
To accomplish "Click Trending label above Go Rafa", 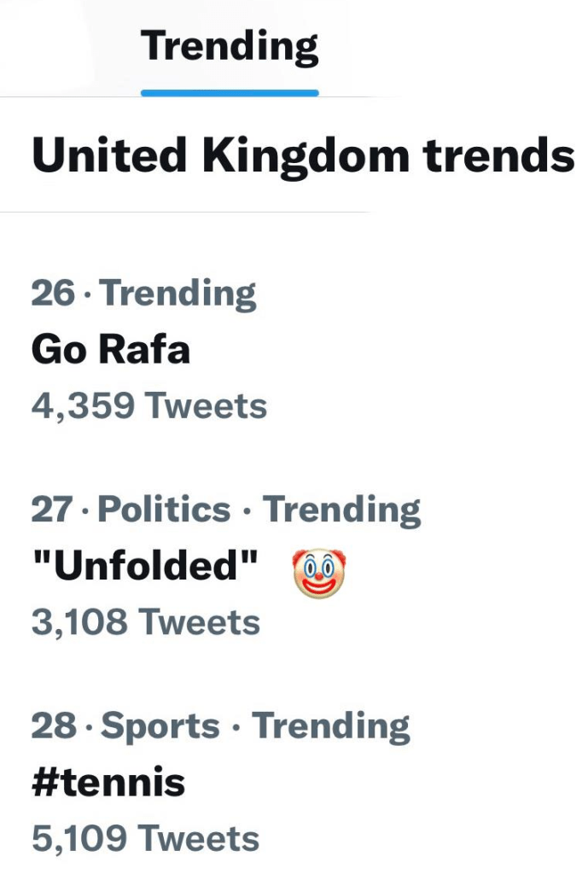I will (178, 294).
